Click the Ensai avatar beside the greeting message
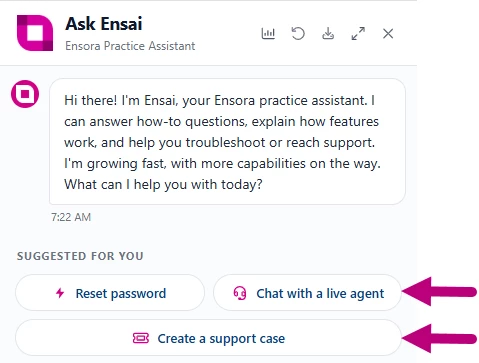Screen dimensions: 479x363 click(x=25, y=94)
